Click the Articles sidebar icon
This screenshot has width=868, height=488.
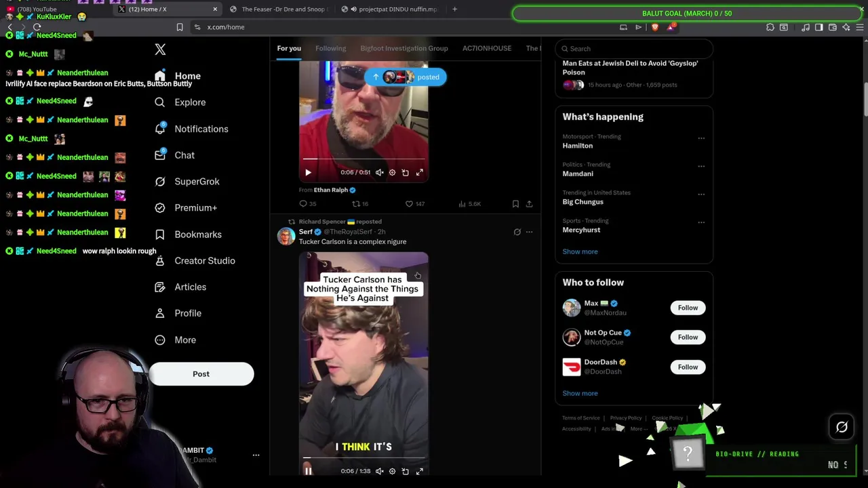tap(160, 287)
